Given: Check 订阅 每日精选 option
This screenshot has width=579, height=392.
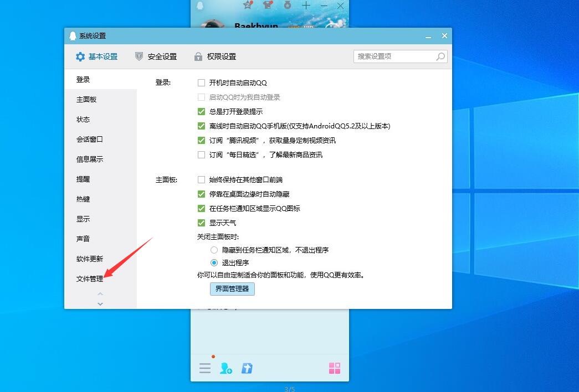Looking at the screenshot, I should click(x=201, y=154).
